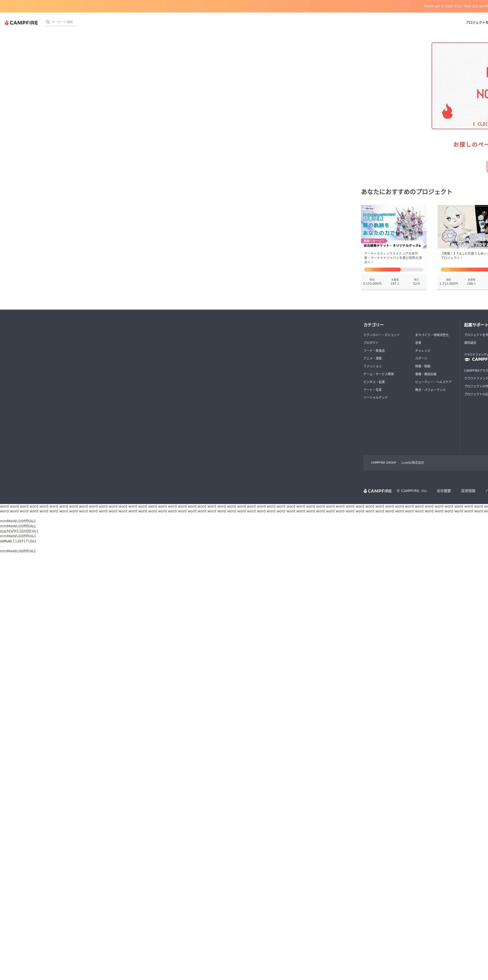The height and width of the screenshot is (980, 488).
Task: Open the 音楽 category link
Action: (418, 343)
